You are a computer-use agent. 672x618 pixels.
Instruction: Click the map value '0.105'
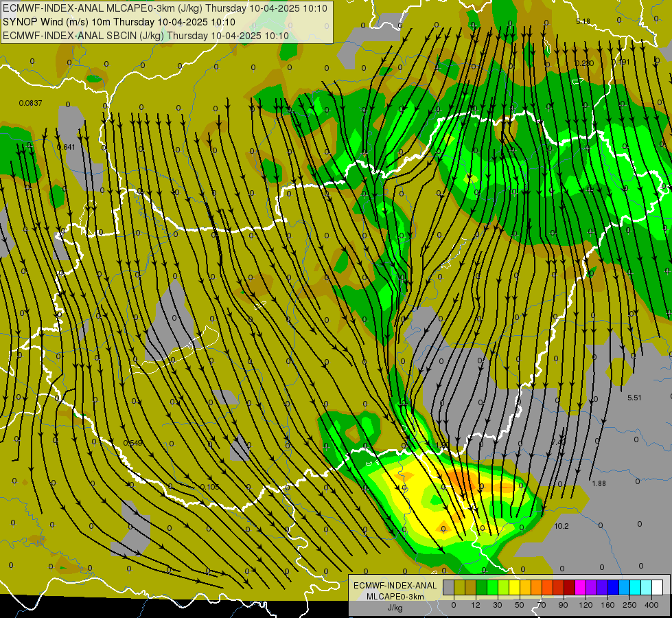click(209, 487)
